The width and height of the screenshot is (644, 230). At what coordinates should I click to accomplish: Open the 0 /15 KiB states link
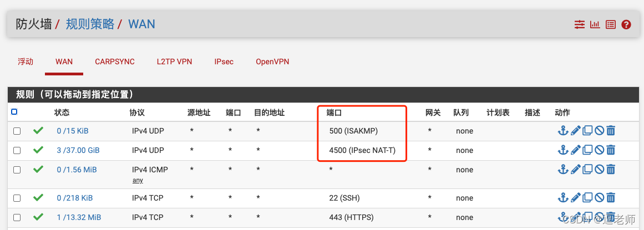click(x=73, y=131)
